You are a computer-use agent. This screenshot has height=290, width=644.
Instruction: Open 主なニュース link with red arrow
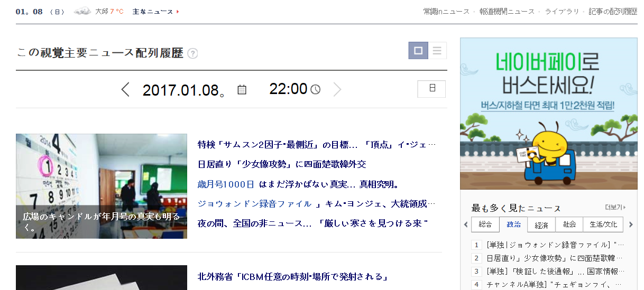155,12
